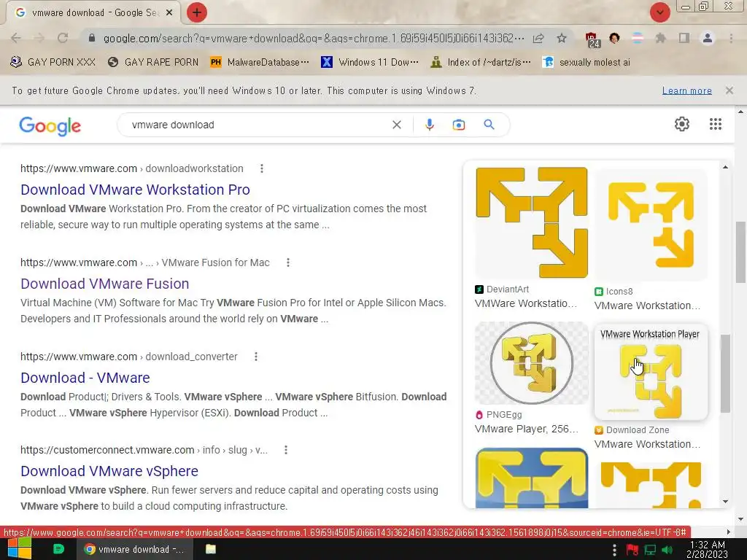Screen dimensions: 747x560
Task: View site information via the lock icon
Action: click(92, 38)
